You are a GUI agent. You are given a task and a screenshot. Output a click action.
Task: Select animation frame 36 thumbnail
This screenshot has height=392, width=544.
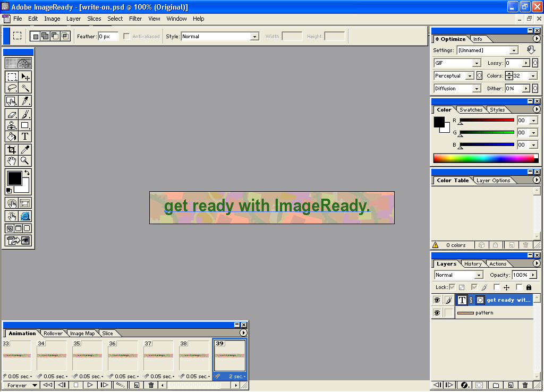[123, 356]
